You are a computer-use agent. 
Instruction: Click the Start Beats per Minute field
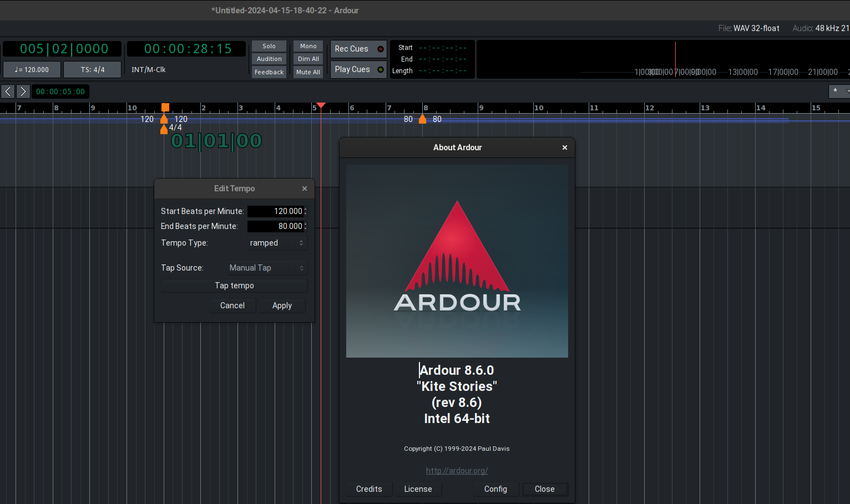click(275, 211)
